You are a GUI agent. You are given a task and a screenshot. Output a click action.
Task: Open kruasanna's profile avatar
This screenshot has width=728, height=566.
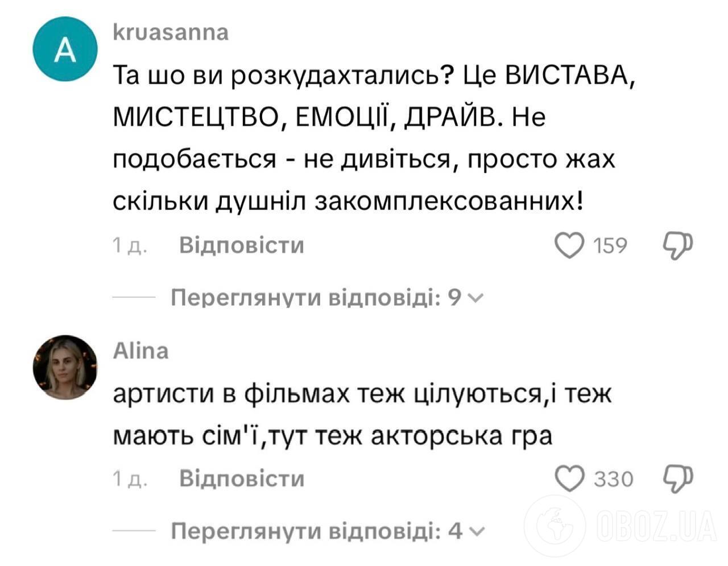[x=64, y=51]
